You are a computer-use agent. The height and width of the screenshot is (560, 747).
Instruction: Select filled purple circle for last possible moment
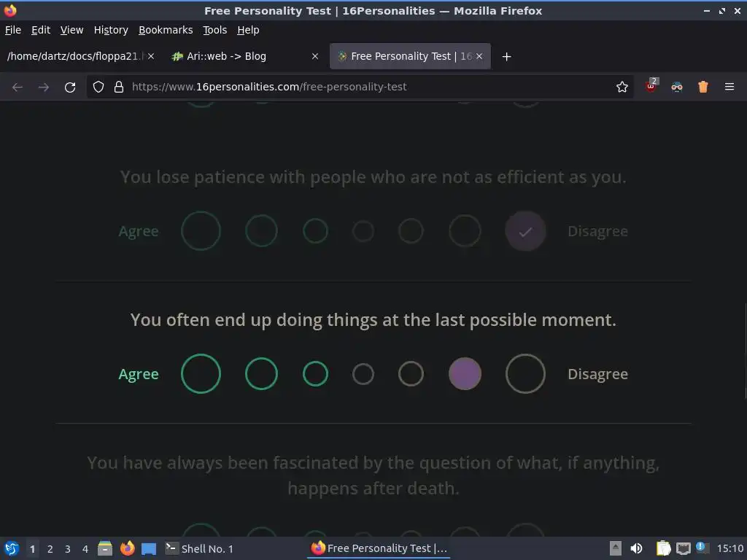coord(465,374)
